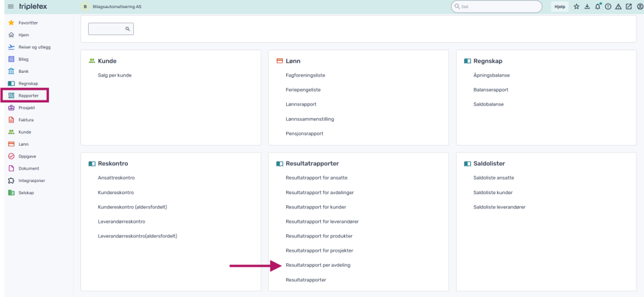Open Integrasjoner in the sidebar
This screenshot has height=297, width=644.
[x=31, y=180]
